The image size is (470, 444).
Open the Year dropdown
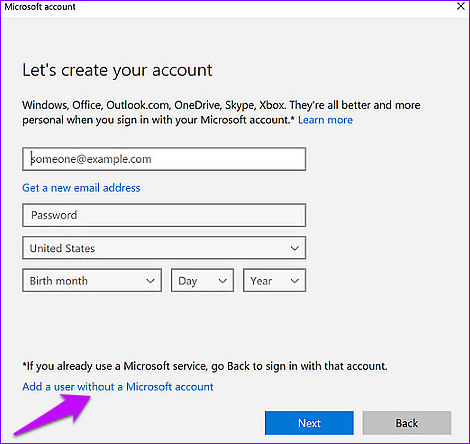[x=274, y=280]
